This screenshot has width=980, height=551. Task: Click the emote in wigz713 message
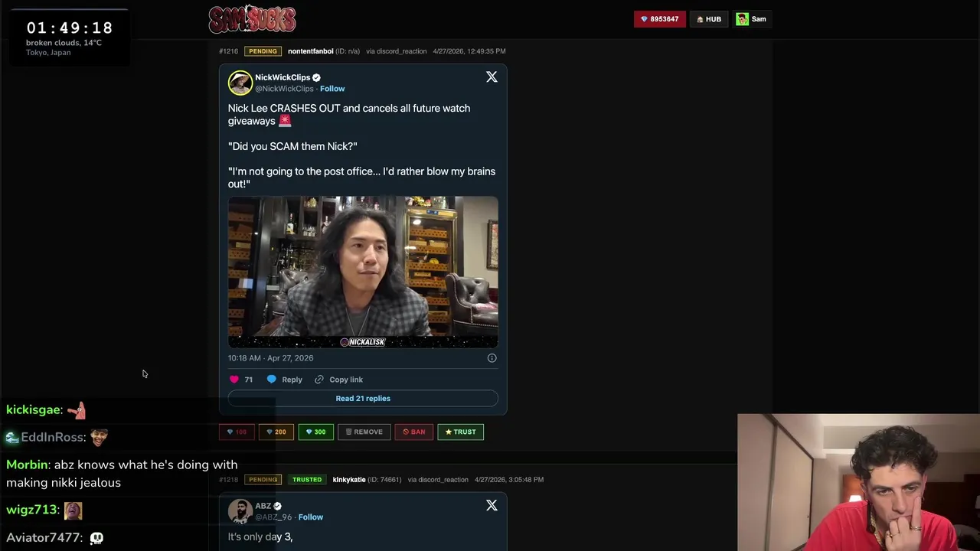(x=73, y=510)
